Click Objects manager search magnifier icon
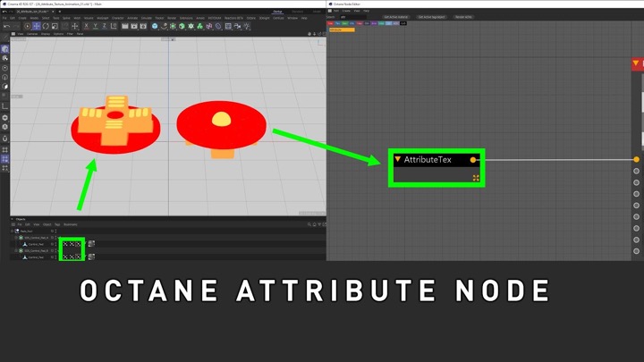 309,224
